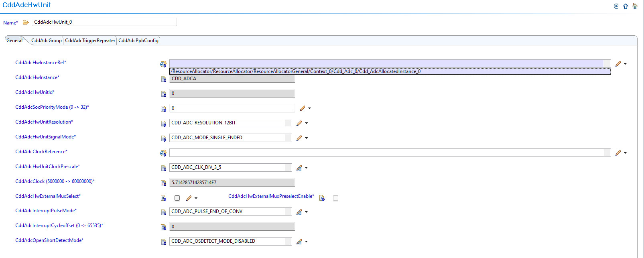Open the CddAdcHwUnitSignalMode combo box
This screenshot has height=258, width=644.
click(288, 138)
